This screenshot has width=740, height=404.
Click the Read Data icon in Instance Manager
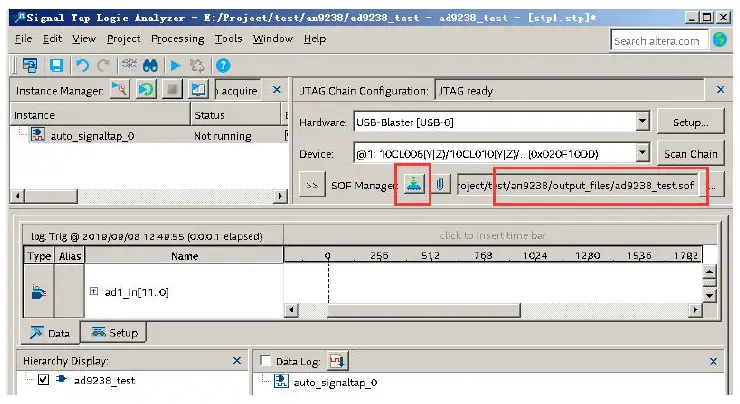coord(198,89)
